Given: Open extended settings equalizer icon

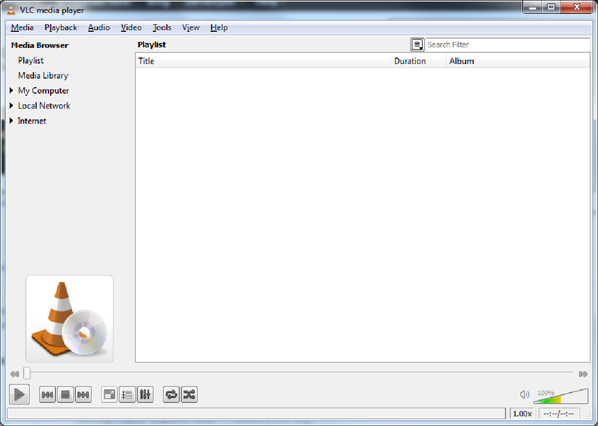Looking at the screenshot, I should [145, 394].
